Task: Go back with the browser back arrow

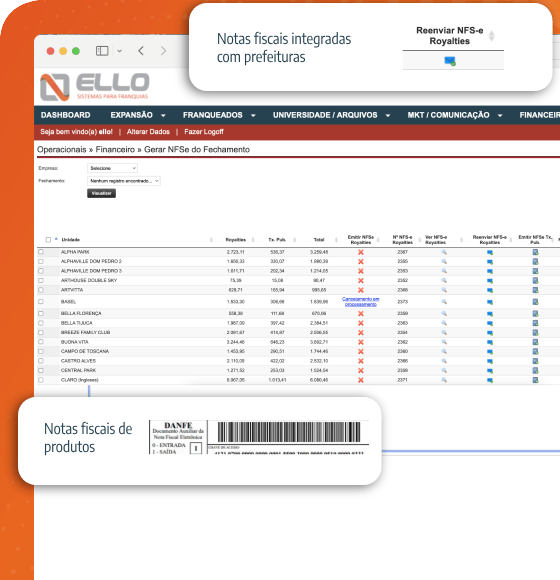Action: 141,51
